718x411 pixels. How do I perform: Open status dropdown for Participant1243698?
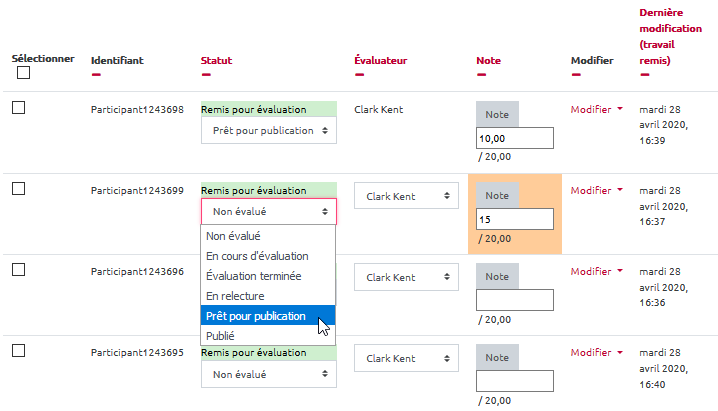pyautogui.click(x=268, y=130)
